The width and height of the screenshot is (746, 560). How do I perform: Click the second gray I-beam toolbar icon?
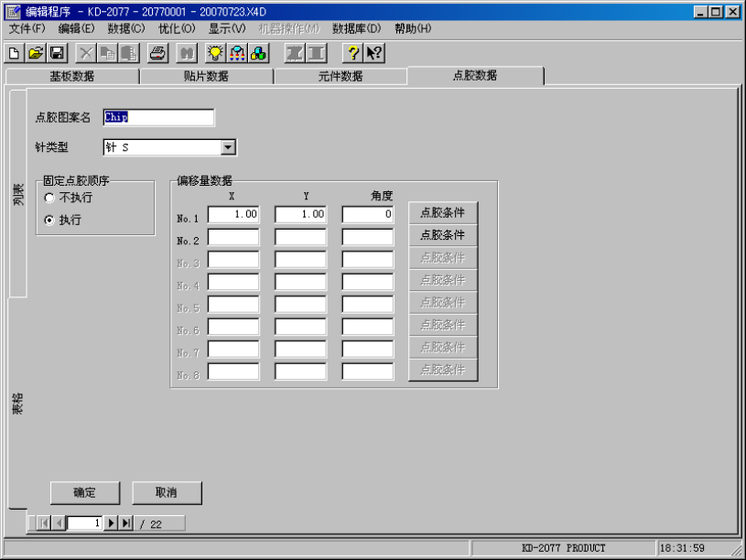(317, 53)
